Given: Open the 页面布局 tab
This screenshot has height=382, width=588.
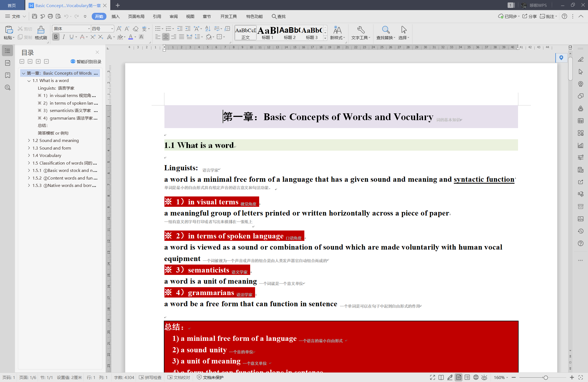Looking at the screenshot, I should click(x=136, y=16).
